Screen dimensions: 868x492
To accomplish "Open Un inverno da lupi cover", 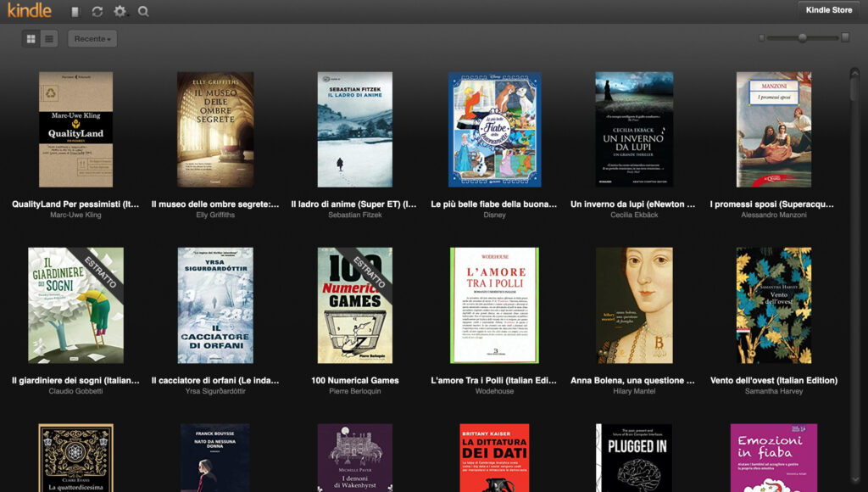I will pyautogui.click(x=634, y=129).
